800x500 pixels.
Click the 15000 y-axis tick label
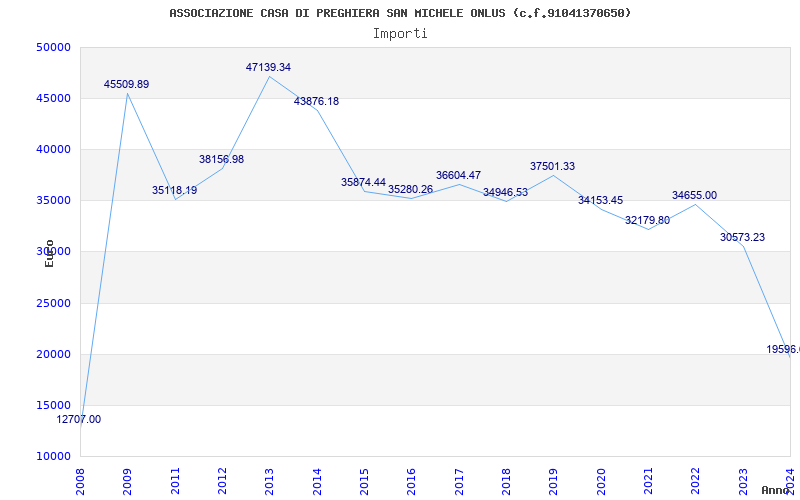[x=53, y=405]
